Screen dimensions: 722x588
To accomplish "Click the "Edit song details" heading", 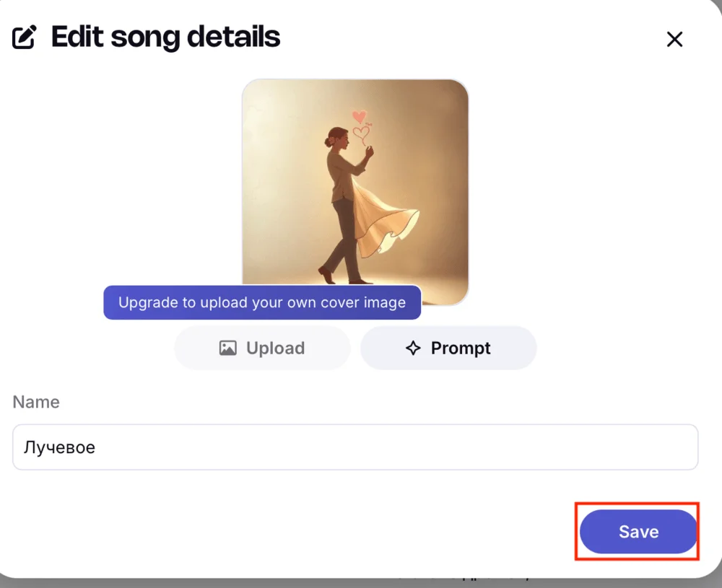I will click(x=165, y=37).
